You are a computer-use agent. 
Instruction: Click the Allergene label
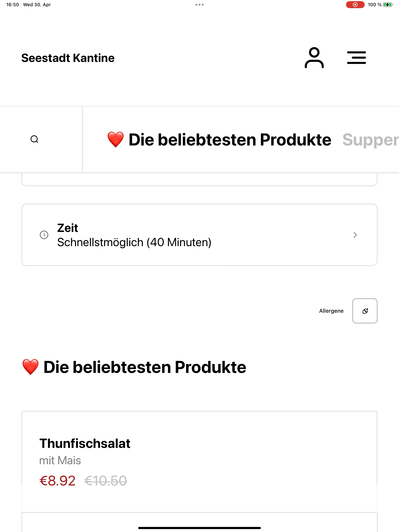[x=331, y=311]
